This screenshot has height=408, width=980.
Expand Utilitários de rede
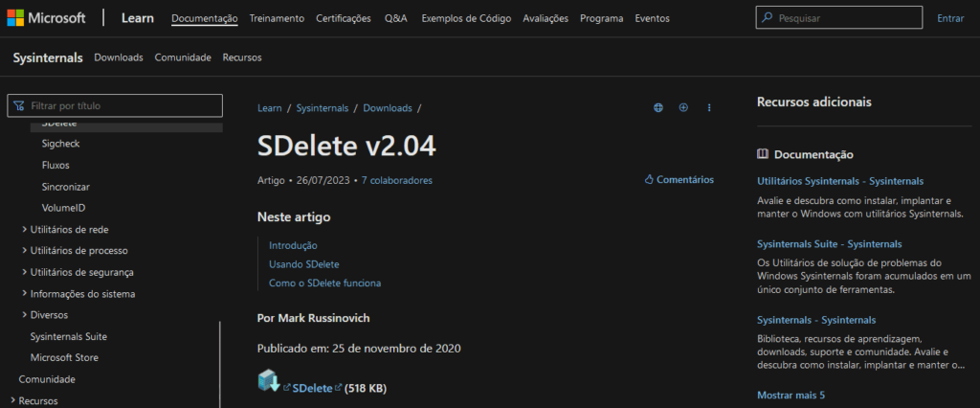[24, 230]
